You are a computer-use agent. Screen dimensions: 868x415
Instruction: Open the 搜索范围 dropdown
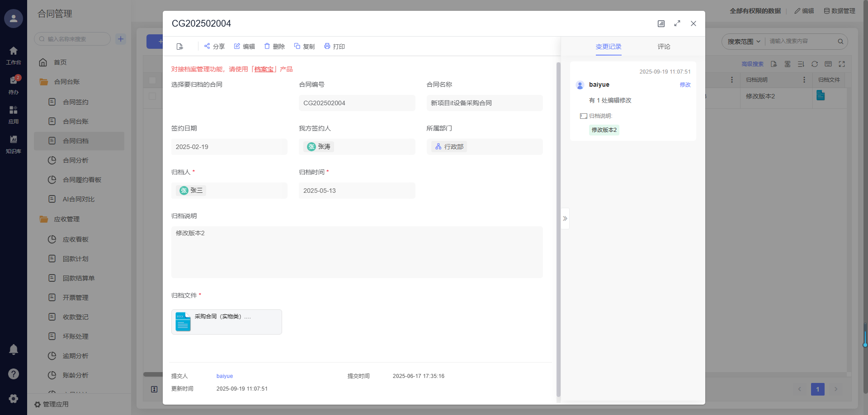744,42
